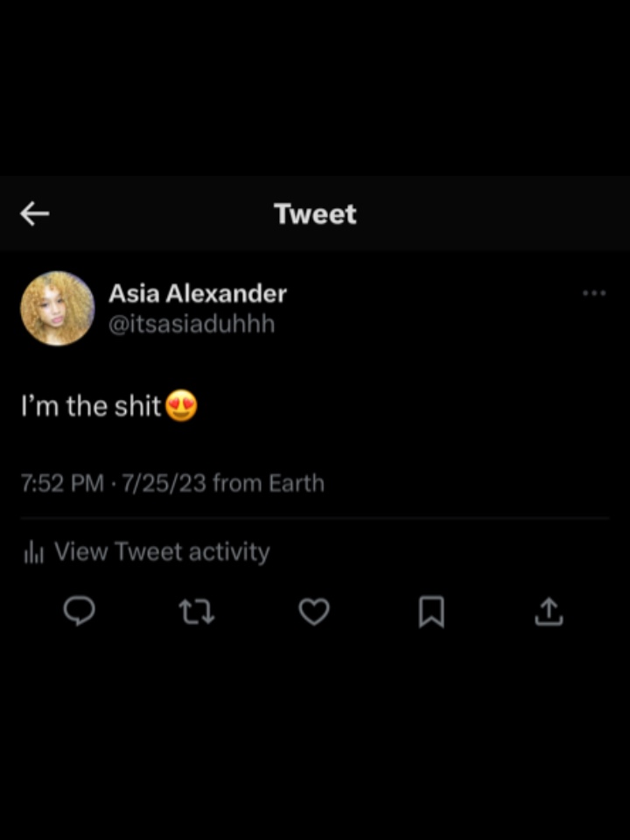The image size is (630, 840).
Task: Click the divider line above View Tweet activity
Action: tap(315, 518)
